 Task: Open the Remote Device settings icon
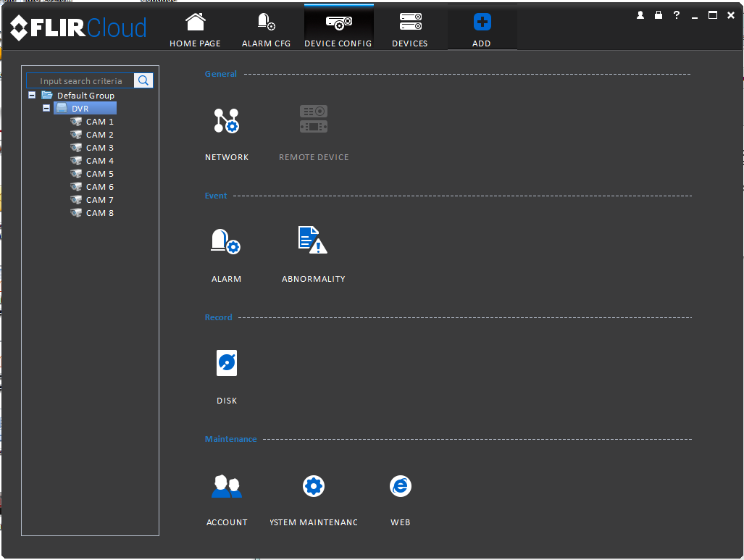point(314,119)
